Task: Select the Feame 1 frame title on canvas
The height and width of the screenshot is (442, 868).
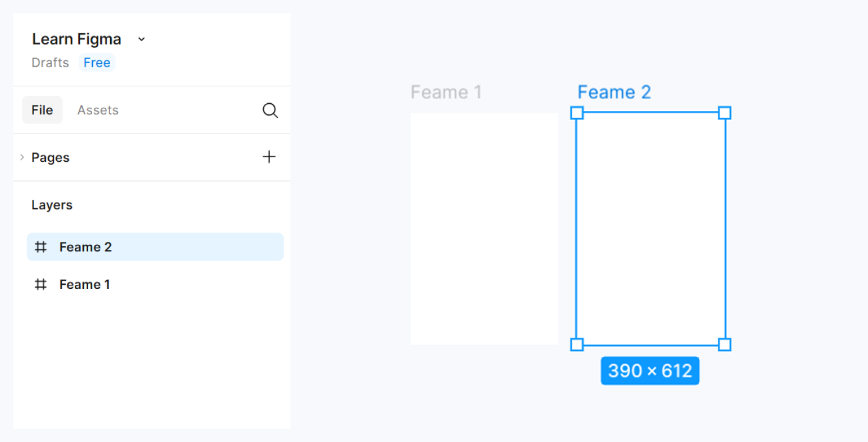Action: (x=446, y=92)
